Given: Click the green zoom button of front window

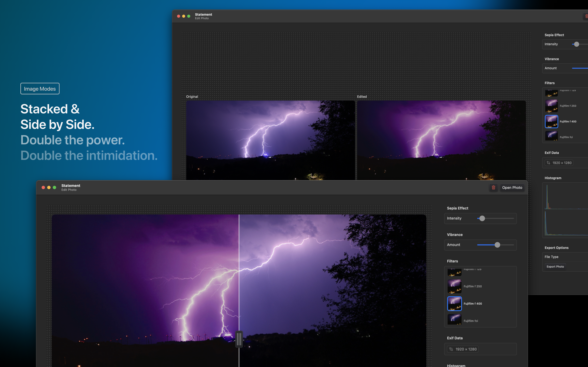Looking at the screenshot, I should 55,187.
